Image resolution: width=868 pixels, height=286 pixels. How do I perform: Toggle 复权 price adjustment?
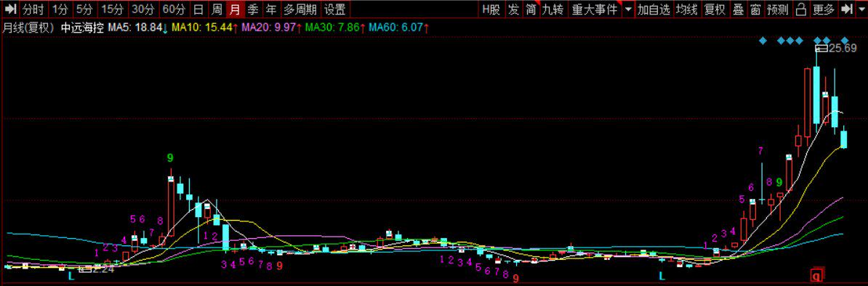[714, 9]
